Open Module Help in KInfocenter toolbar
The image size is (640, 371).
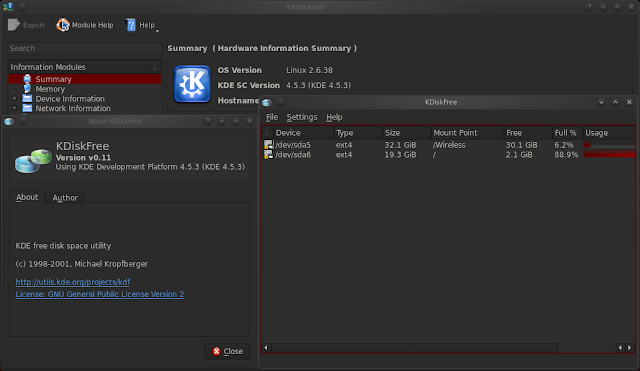[85, 25]
